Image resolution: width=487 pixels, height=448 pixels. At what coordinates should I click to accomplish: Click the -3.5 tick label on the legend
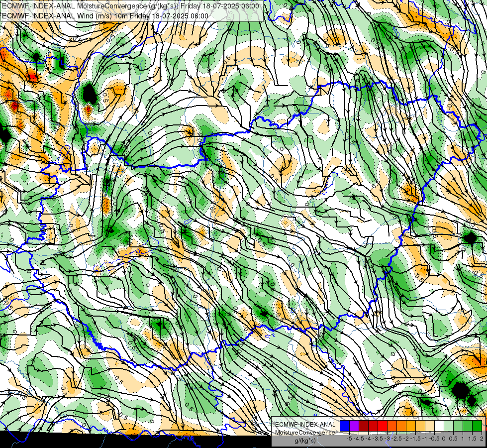point(378,439)
